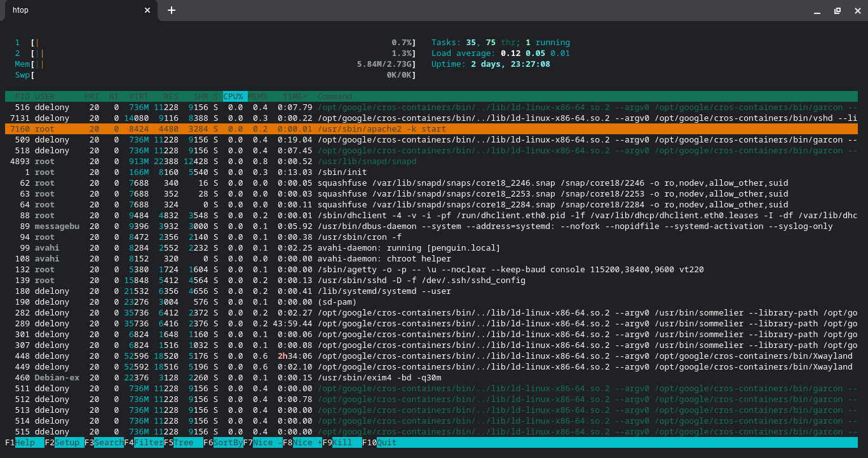Open Setup from the bottom bar
Image resolution: width=868 pixels, height=458 pixels.
tap(67, 442)
